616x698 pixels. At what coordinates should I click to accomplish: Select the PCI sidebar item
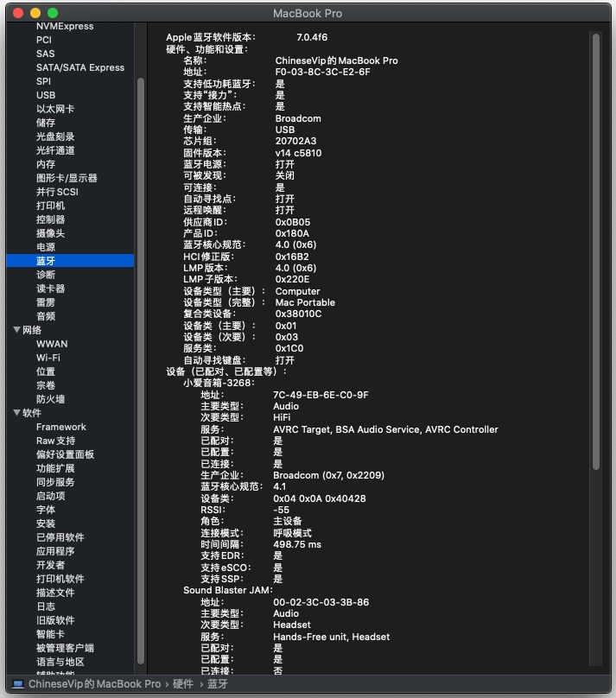click(43, 40)
